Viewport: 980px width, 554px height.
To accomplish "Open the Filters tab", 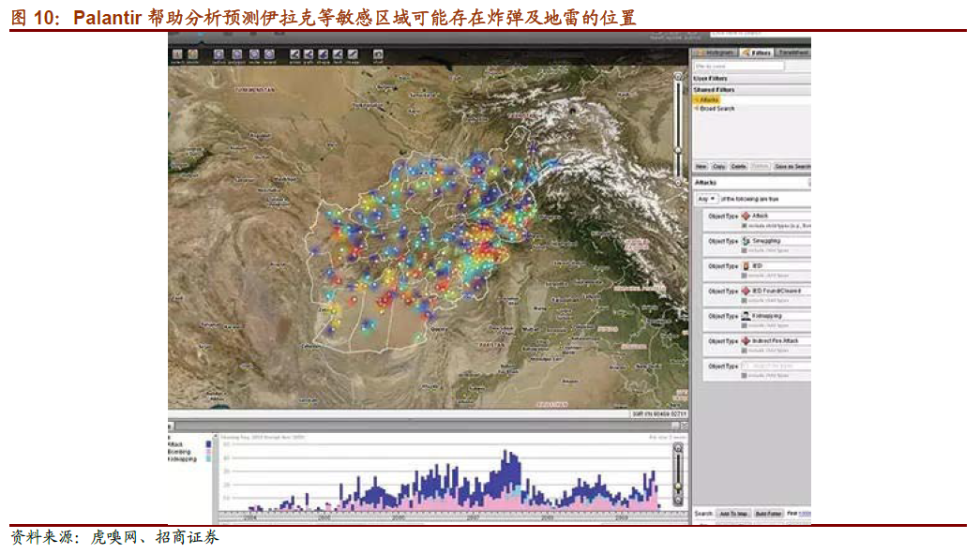I will click(757, 53).
